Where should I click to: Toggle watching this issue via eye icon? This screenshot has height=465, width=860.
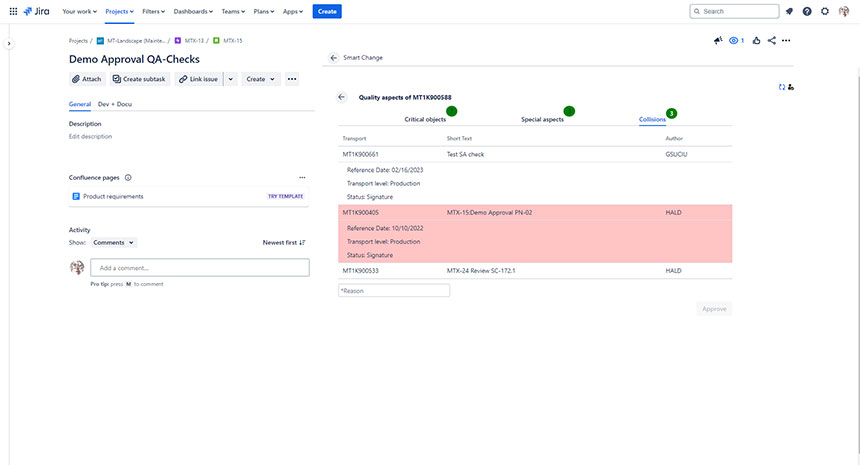click(x=736, y=41)
